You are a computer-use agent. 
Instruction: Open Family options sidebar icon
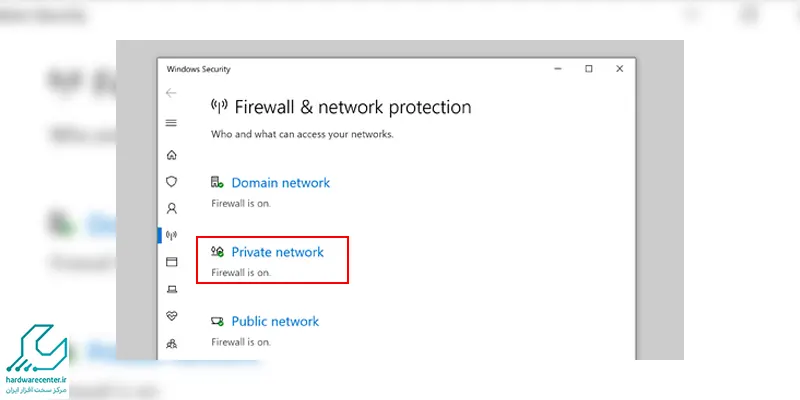pos(171,343)
